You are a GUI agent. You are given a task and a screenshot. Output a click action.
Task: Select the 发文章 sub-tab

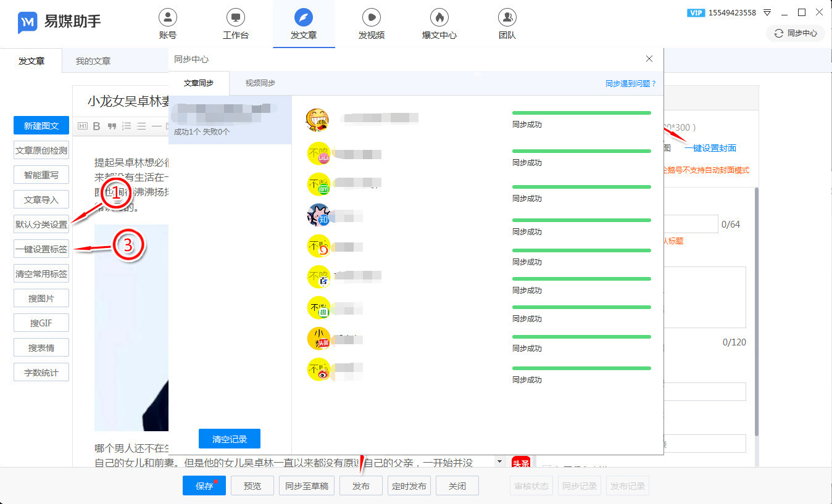click(x=31, y=61)
